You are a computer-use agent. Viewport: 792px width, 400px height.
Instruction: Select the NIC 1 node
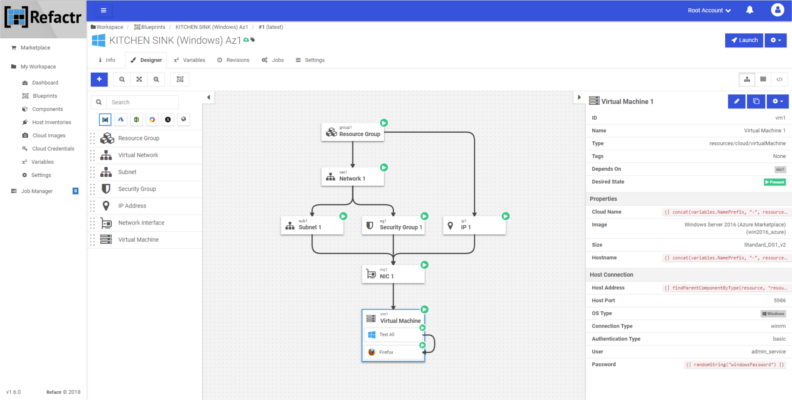tap(393, 274)
